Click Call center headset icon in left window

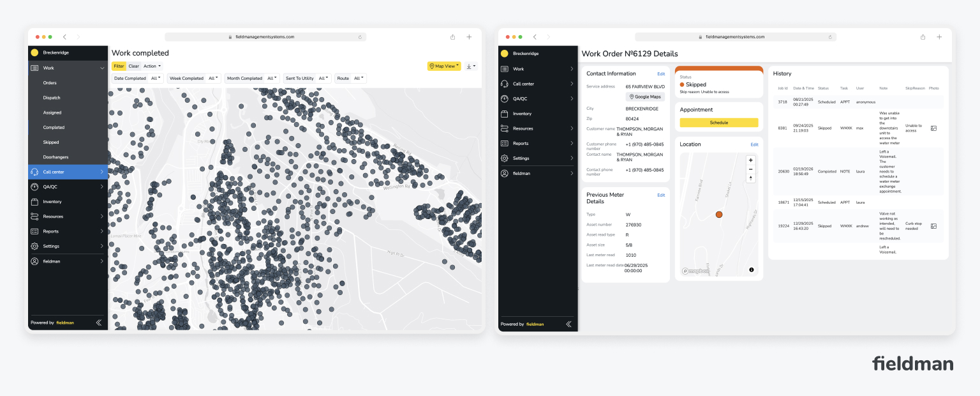tap(34, 172)
